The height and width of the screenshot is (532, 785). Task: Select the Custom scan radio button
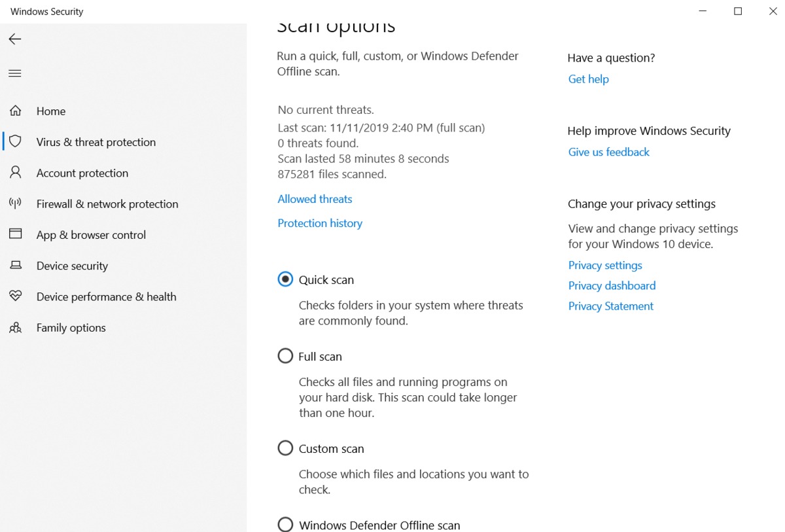click(285, 448)
